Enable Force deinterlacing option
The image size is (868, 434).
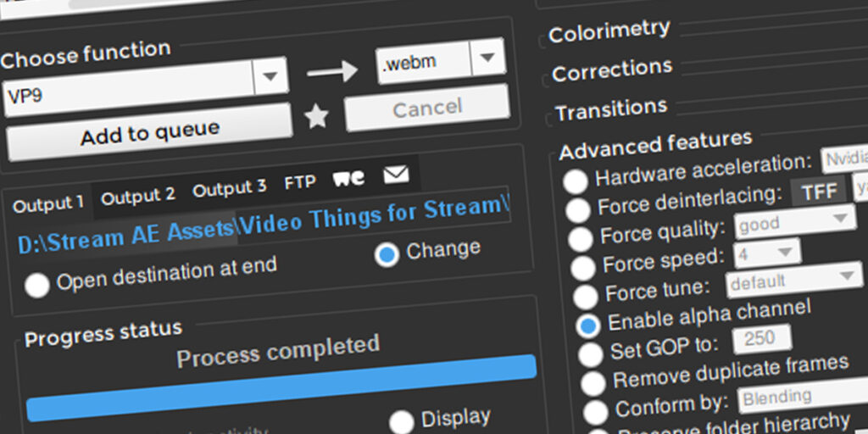tap(578, 210)
